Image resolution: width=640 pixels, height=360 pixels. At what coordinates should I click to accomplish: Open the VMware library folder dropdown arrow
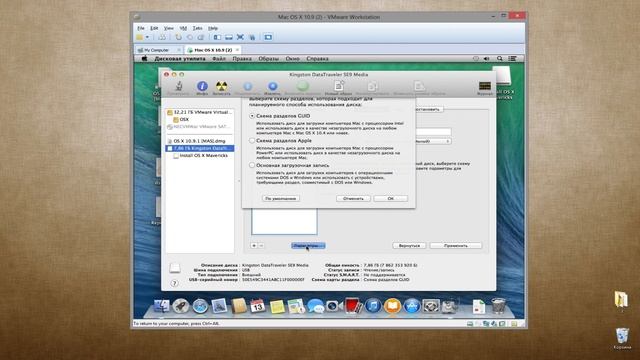147,38
